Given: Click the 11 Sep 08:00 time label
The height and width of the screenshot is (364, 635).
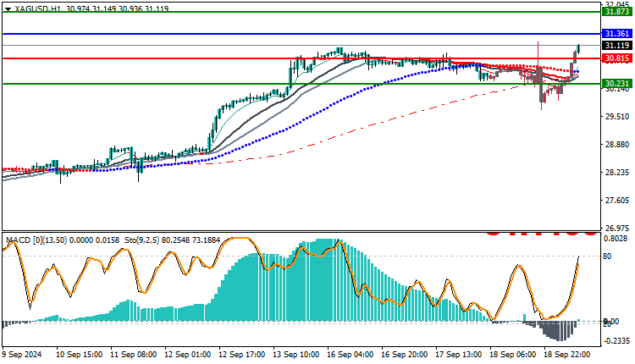Looking at the screenshot, I should [x=133, y=355].
